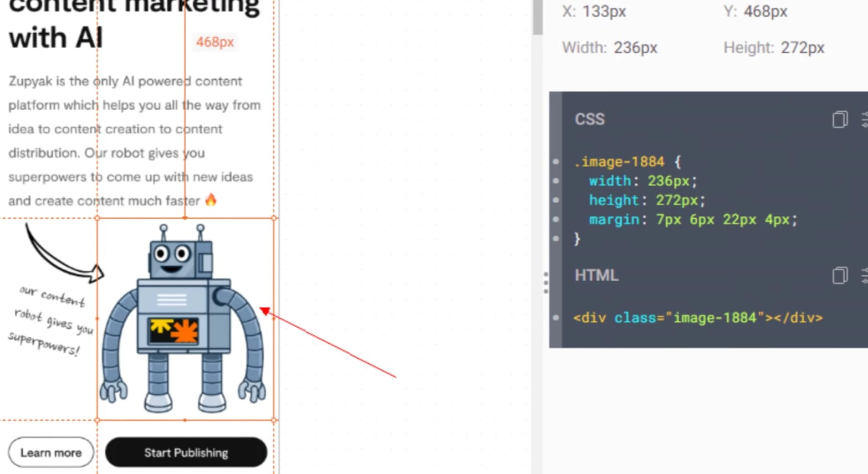Viewport: 868px width, 474px height.
Task: Click the Learn more button
Action: coord(51,452)
